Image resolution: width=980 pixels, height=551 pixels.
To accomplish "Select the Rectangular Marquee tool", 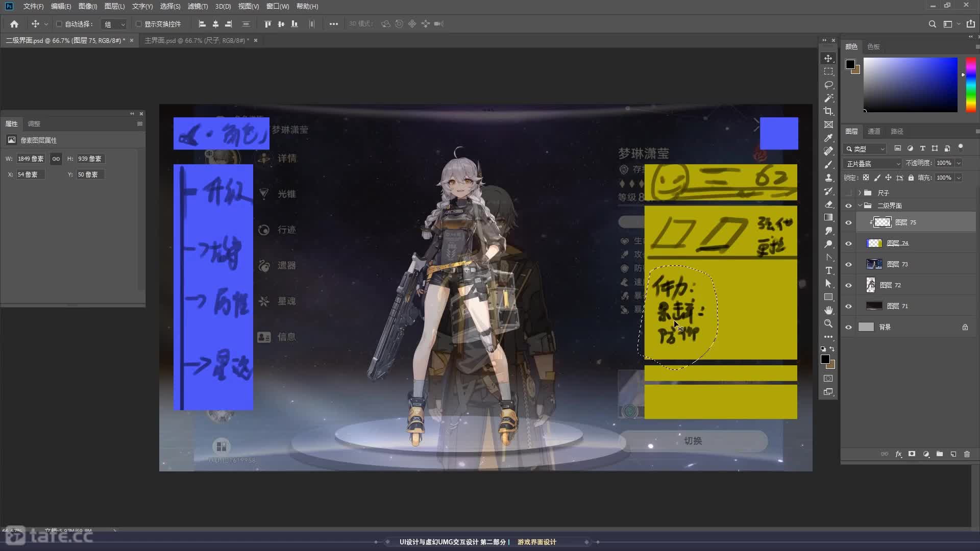I will coord(828,71).
